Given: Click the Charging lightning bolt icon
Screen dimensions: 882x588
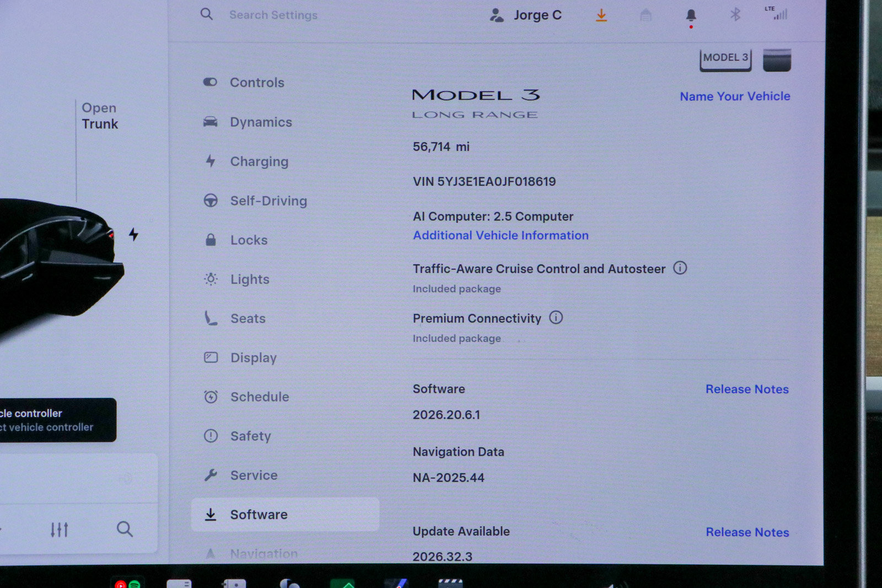Looking at the screenshot, I should point(210,161).
